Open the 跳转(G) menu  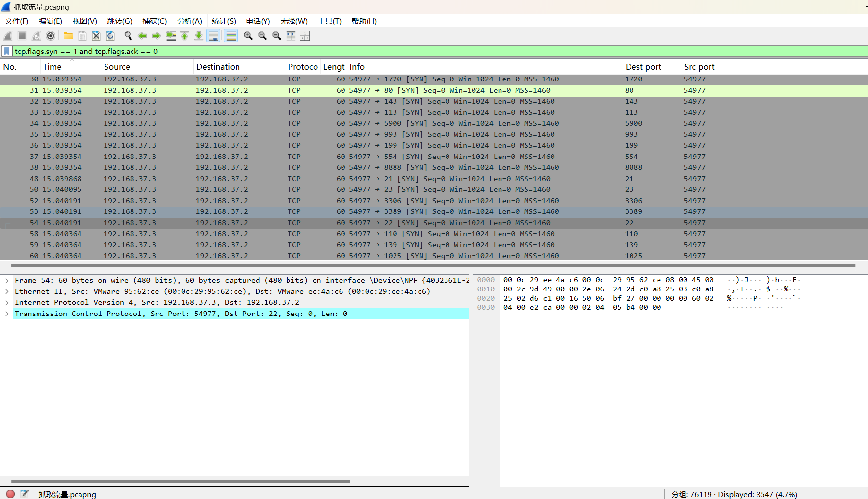click(x=120, y=21)
